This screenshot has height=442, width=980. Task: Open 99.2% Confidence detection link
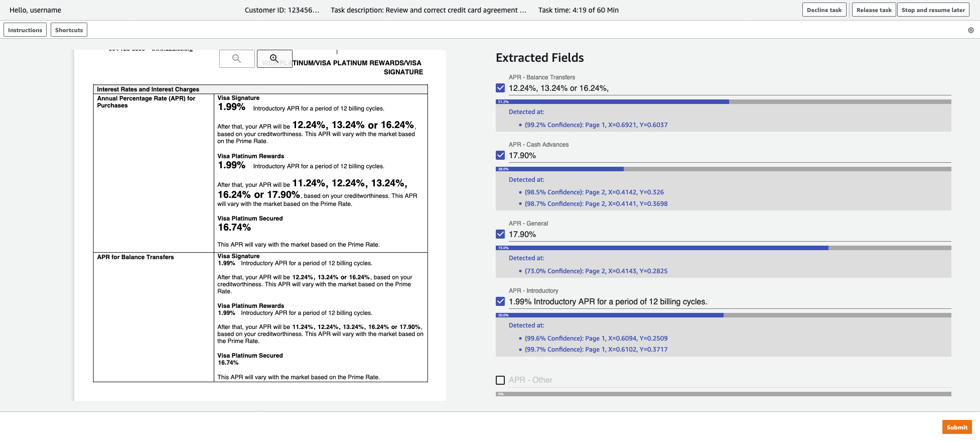point(596,125)
